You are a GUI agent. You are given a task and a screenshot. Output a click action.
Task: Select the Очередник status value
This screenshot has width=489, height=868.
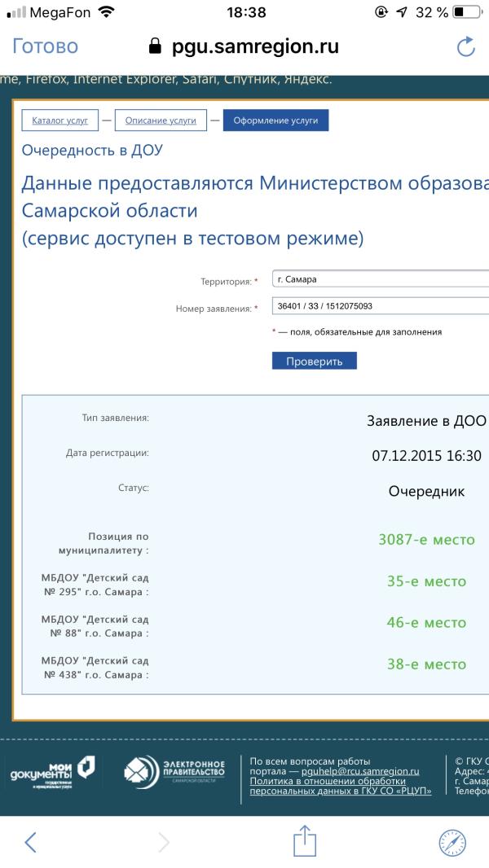426,492
